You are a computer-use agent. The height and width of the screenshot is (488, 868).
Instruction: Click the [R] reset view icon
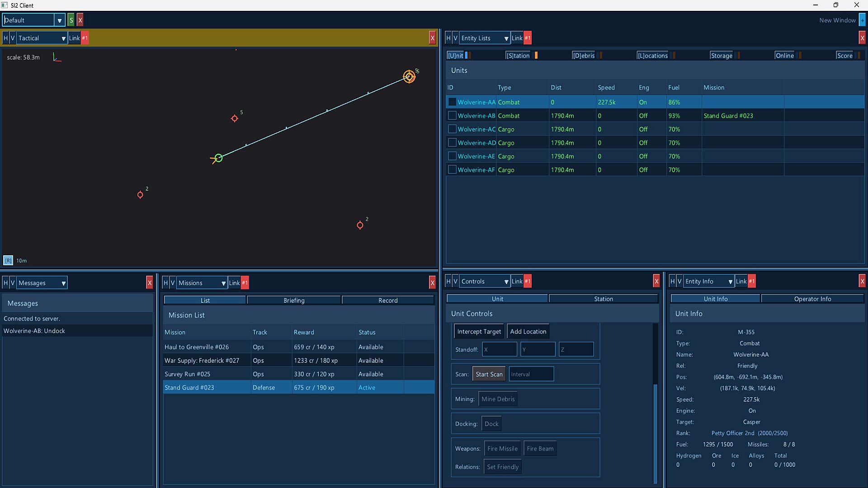(x=8, y=261)
